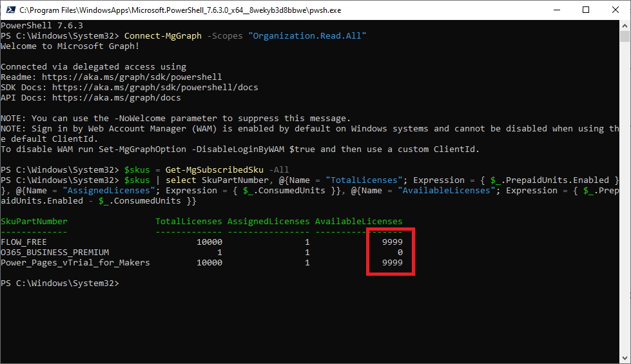
Task: Click the window title path text
Action: click(x=180, y=10)
